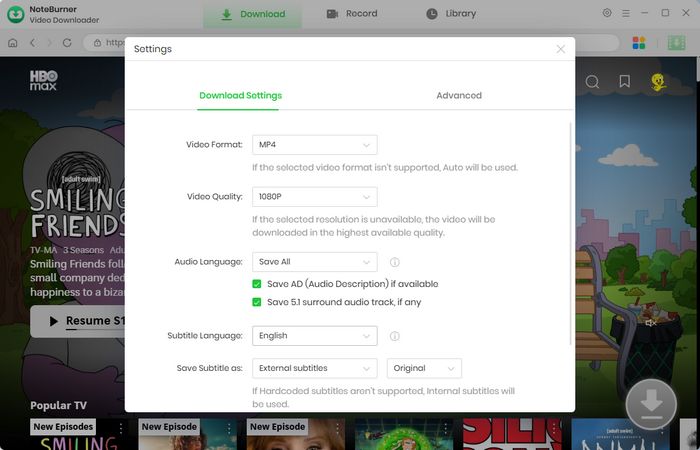Click the info icon beside Audio Language
The width and height of the screenshot is (700, 450).
pyautogui.click(x=395, y=262)
